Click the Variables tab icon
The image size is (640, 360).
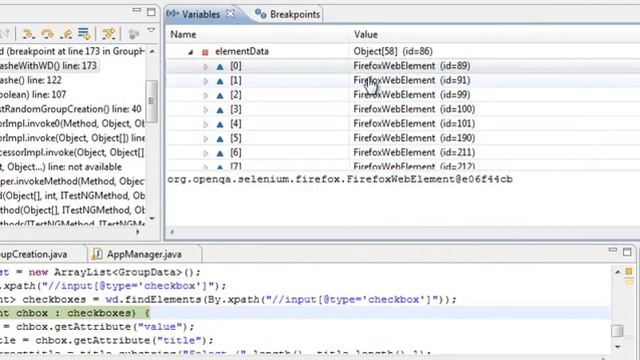(172, 14)
